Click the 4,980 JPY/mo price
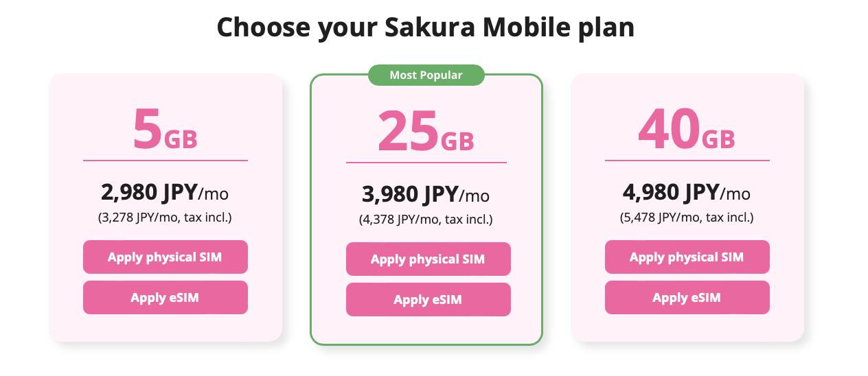Screen dimensions: 868x376 coord(687,193)
